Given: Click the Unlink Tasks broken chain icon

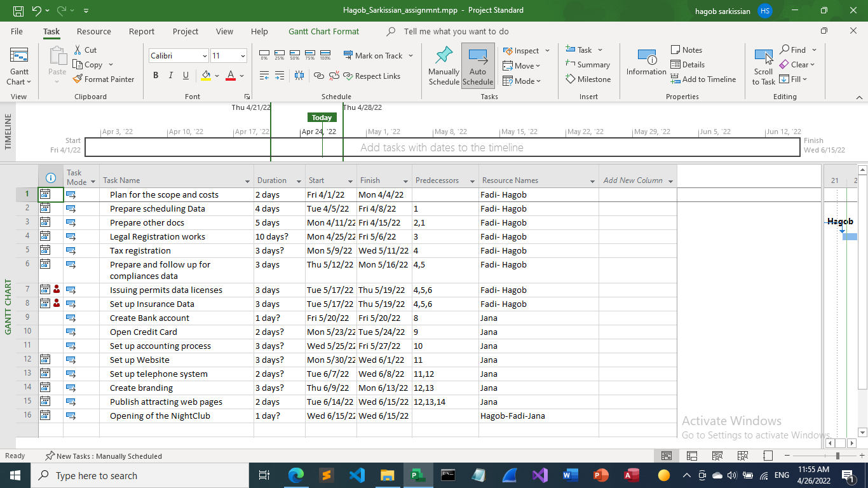Looking at the screenshot, I should pos(334,76).
